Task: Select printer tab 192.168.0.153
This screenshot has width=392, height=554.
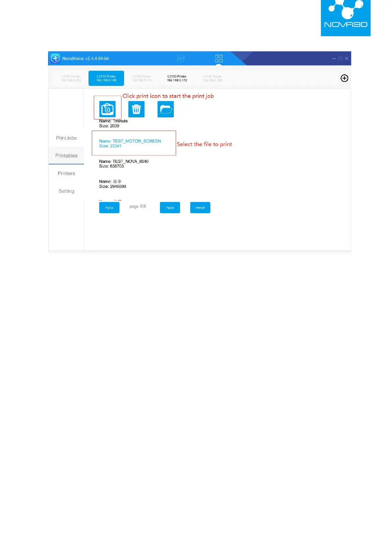Action: [x=71, y=78]
